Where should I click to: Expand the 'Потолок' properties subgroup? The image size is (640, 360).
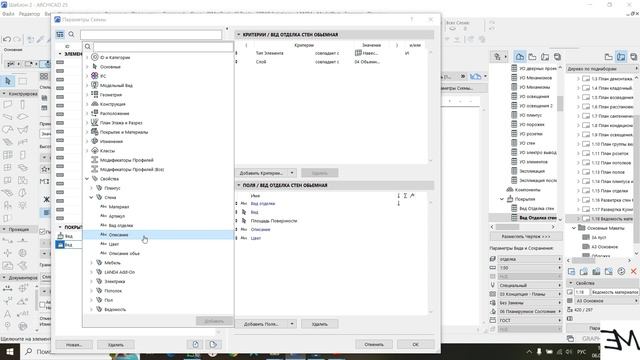[x=91, y=291]
